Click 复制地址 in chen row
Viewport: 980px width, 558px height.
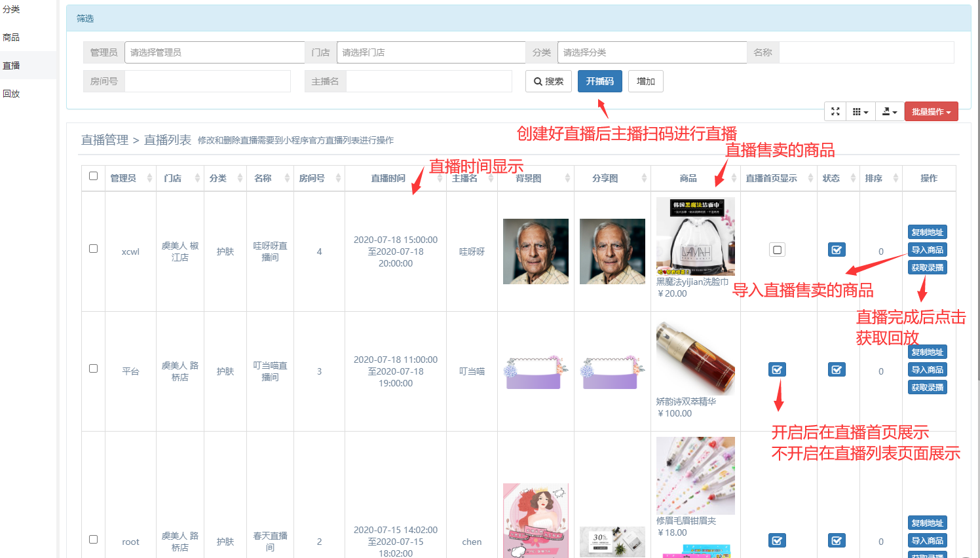(928, 523)
